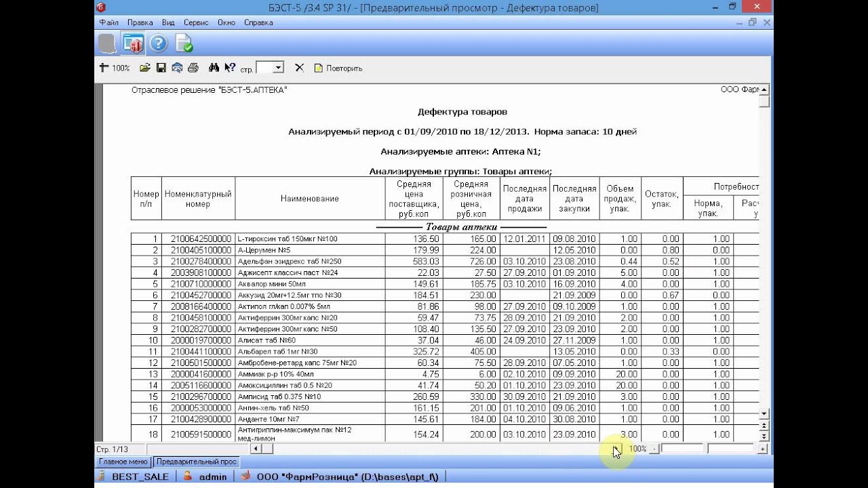The width and height of the screenshot is (868, 488).
Task: Click the Аджисепт классич паст №24 product name
Action: tap(288, 272)
